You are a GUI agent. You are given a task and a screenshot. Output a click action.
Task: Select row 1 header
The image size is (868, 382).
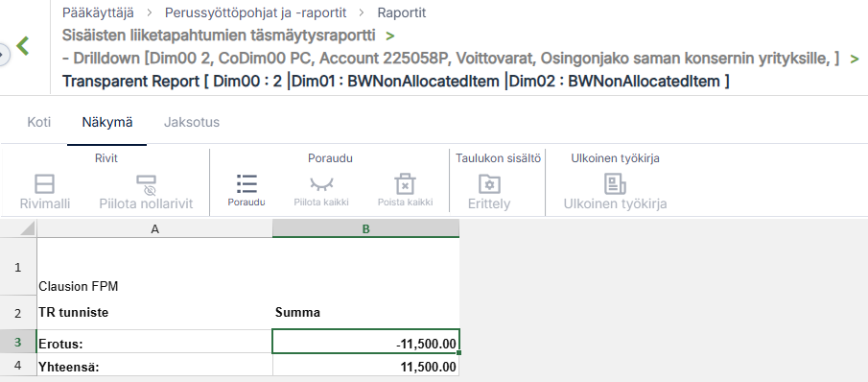point(18,267)
